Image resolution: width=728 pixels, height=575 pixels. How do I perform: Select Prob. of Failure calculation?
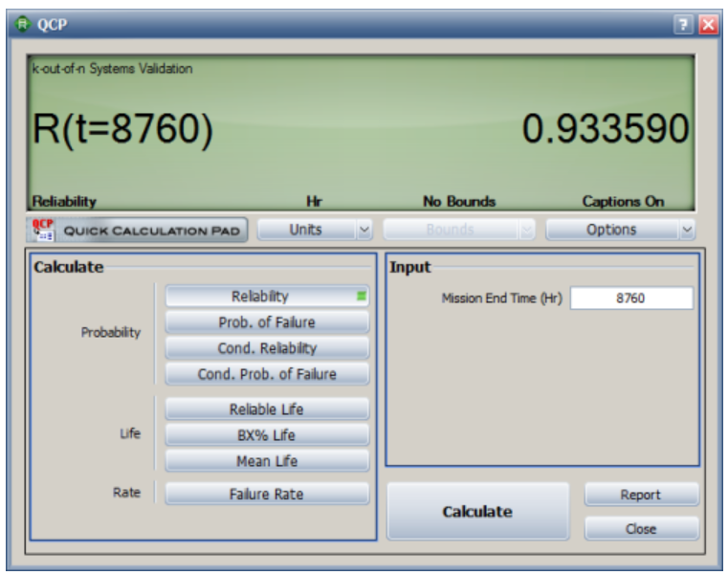(x=267, y=321)
